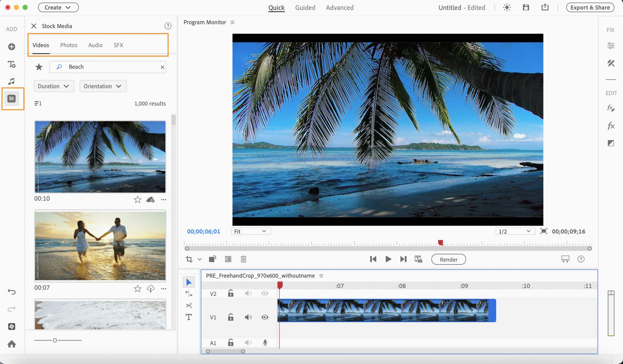Open the Orientation filter dropdown

coord(103,86)
